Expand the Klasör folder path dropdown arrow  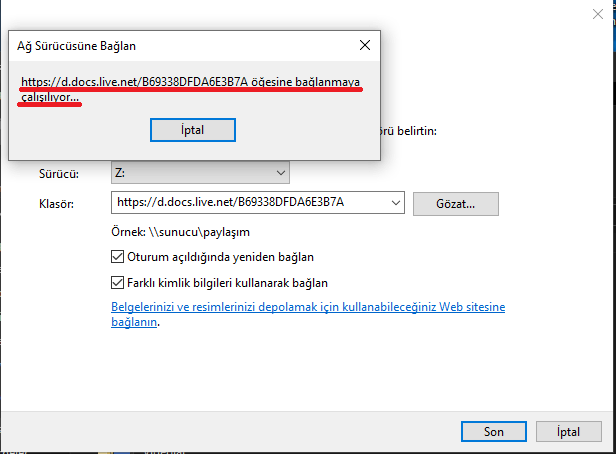click(x=395, y=203)
